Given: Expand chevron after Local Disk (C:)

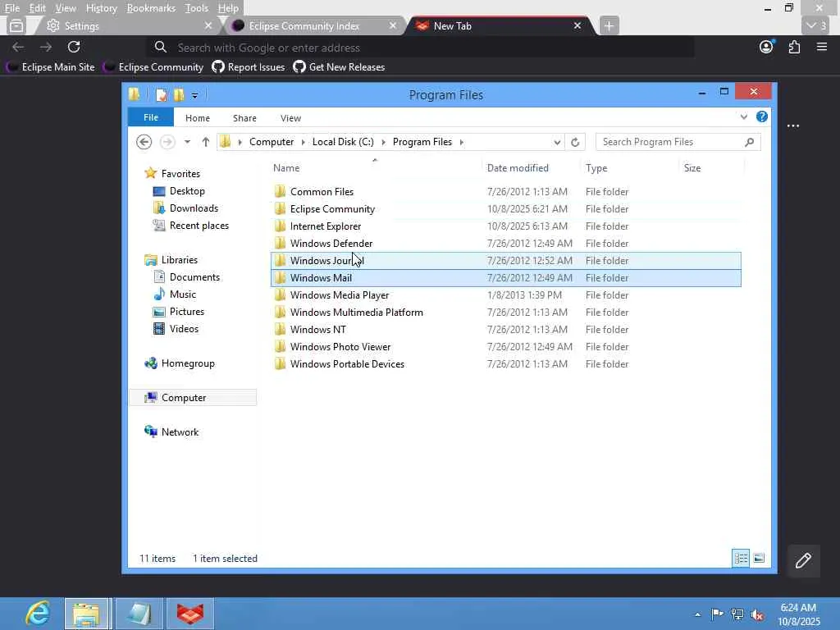Looking at the screenshot, I should 384,142.
